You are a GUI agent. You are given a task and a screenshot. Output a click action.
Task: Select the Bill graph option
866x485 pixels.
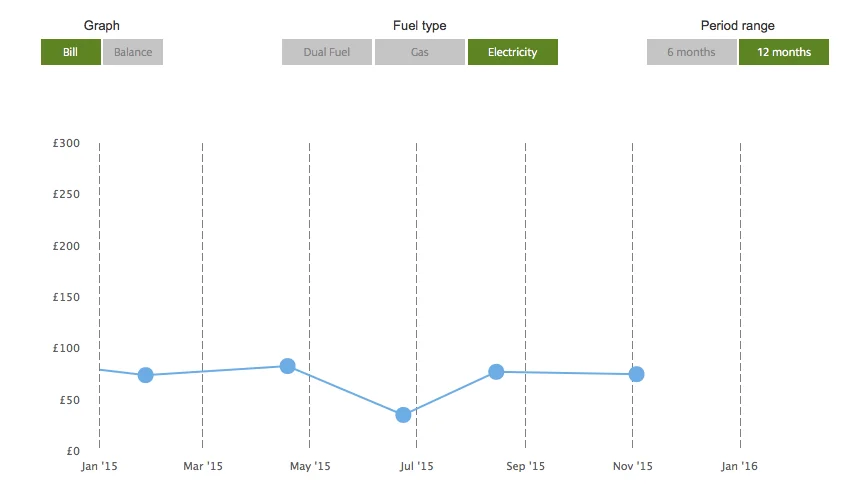[71, 52]
